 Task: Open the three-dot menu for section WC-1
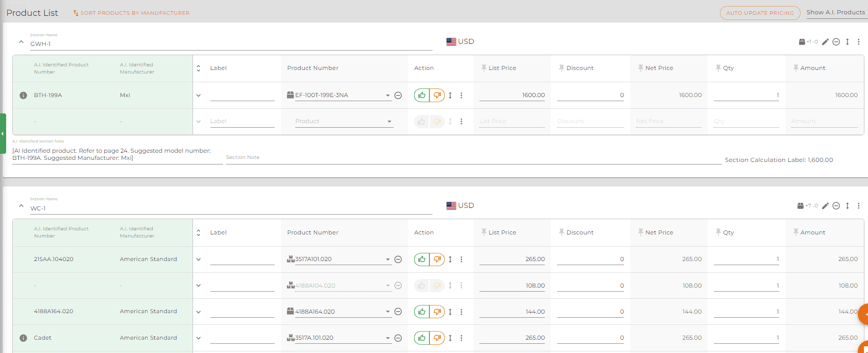859,206
